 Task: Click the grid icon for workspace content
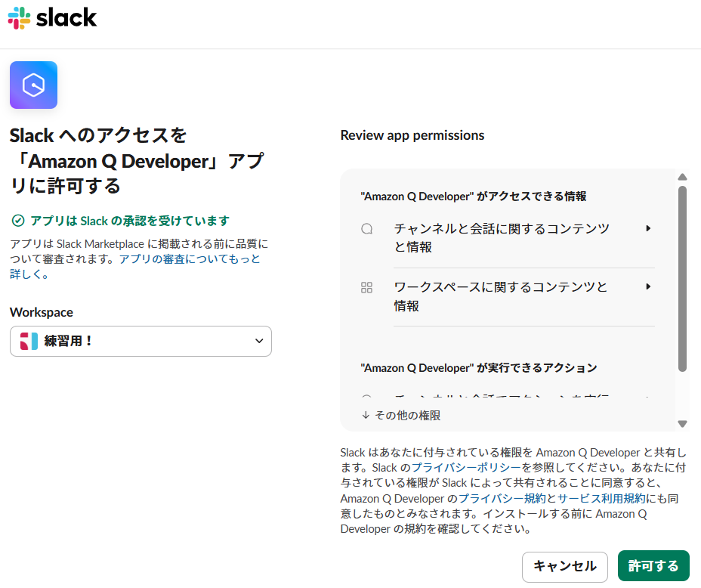pyautogui.click(x=367, y=287)
